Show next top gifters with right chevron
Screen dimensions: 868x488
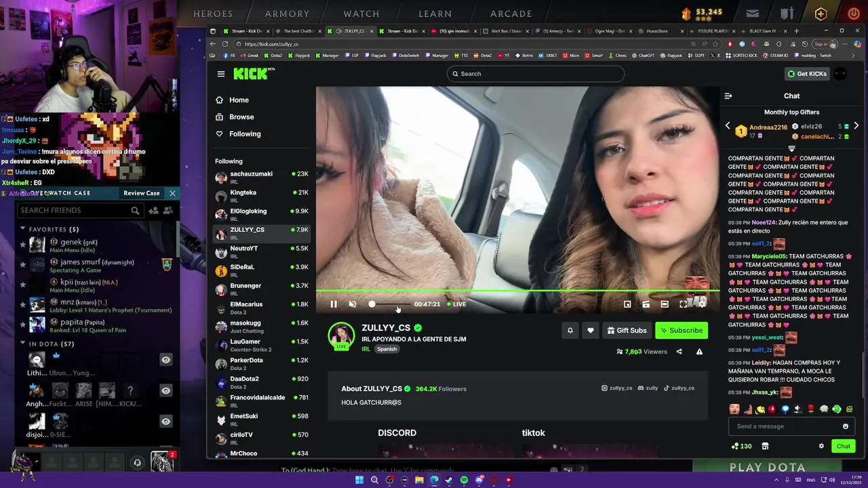tap(856, 125)
